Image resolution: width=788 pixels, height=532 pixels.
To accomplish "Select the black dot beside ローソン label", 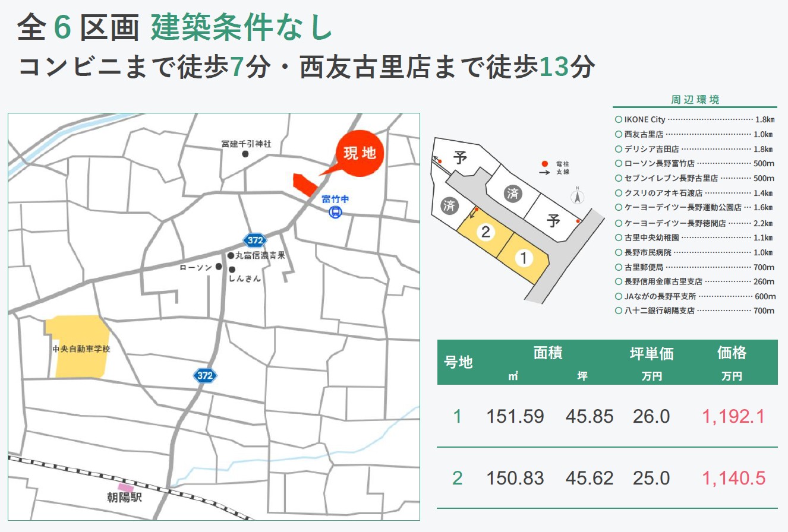I will click(x=219, y=267).
